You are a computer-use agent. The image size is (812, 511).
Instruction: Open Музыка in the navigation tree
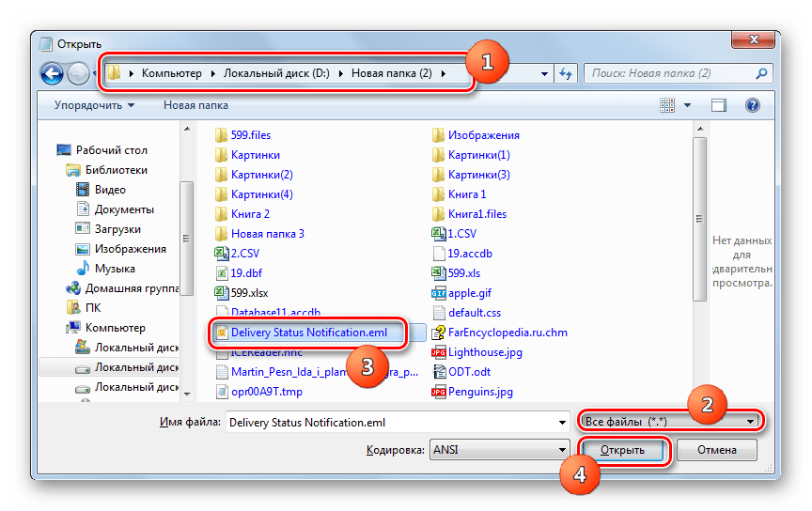[115, 269]
